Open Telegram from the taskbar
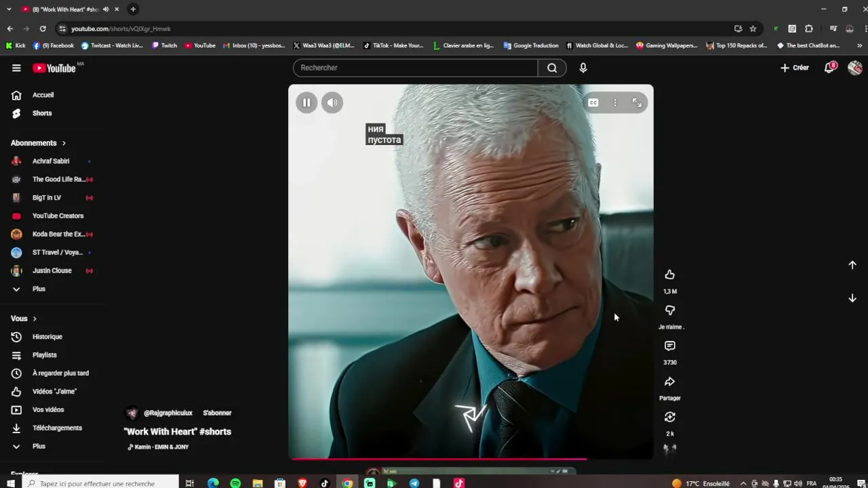 [x=414, y=483]
